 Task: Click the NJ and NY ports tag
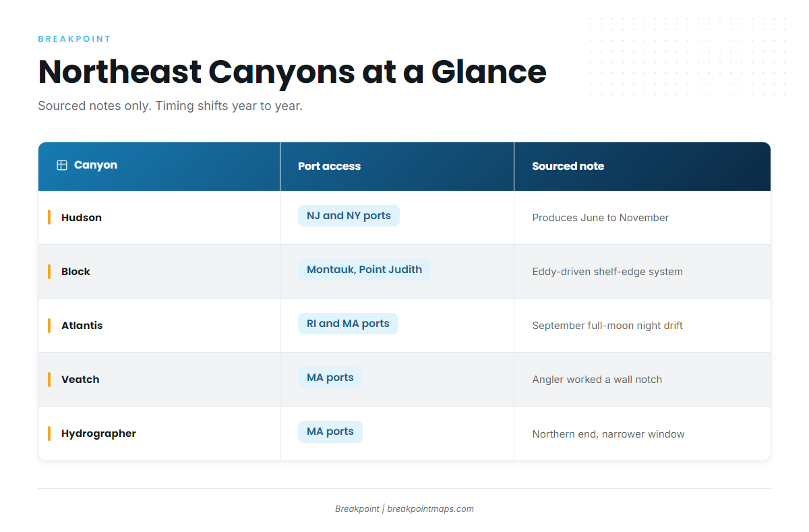coord(349,216)
